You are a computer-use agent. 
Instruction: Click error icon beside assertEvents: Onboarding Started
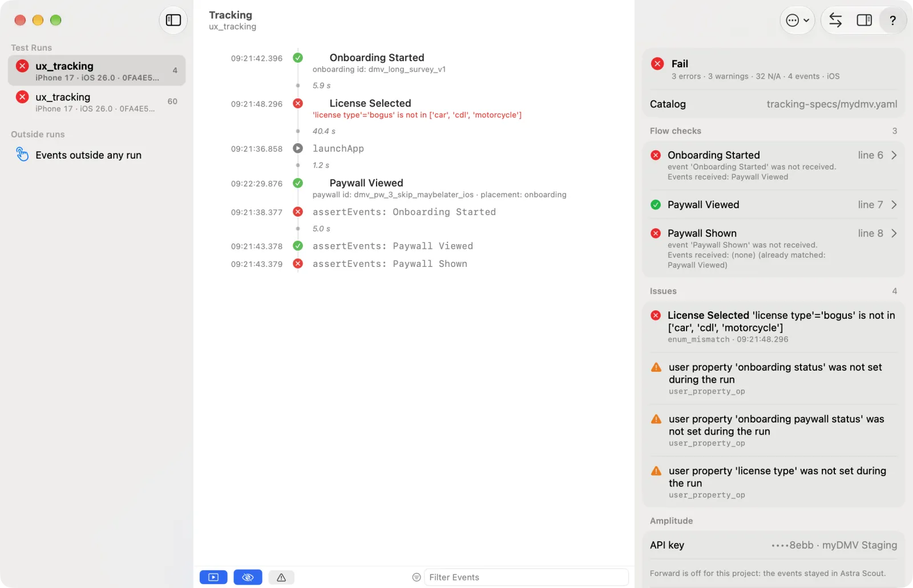pyautogui.click(x=298, y=212)
